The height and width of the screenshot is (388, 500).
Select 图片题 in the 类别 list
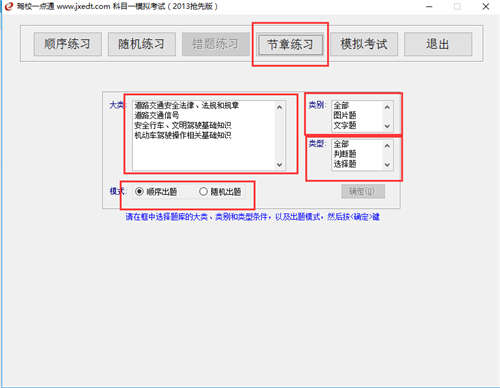345,116
